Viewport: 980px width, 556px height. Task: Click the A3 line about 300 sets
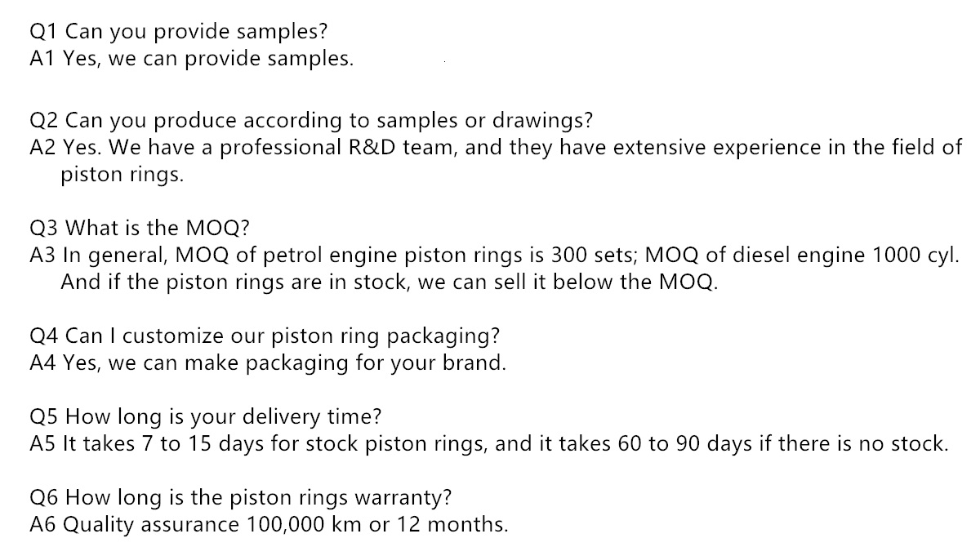[x=494, y=255]
